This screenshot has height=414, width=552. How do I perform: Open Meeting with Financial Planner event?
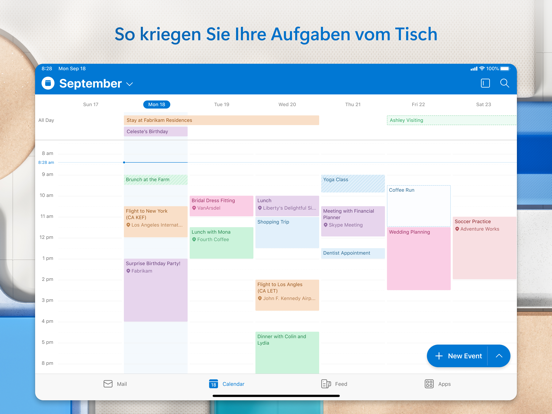(x=353, y=221)
